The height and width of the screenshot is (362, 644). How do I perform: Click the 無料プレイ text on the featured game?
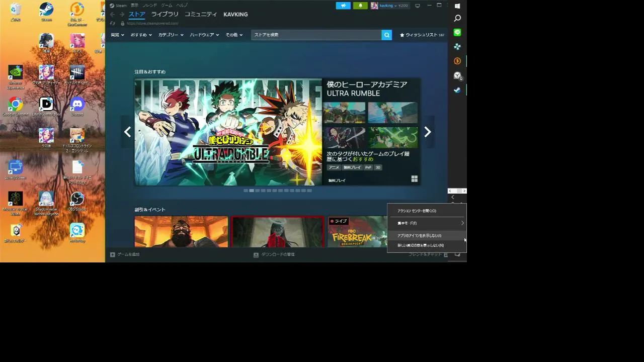tap(337, 180)
